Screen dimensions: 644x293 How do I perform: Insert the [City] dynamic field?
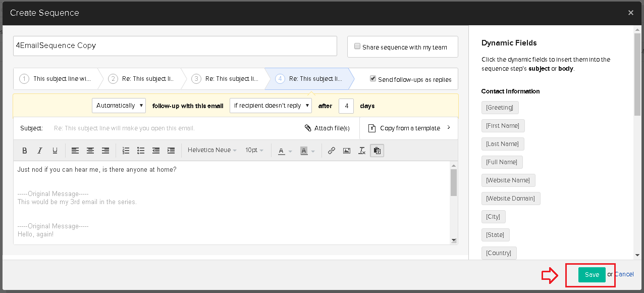click(493, 217)
